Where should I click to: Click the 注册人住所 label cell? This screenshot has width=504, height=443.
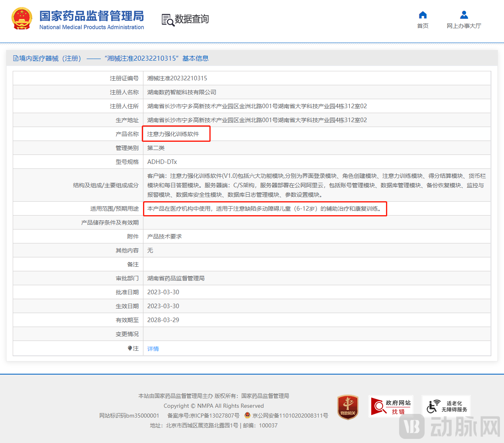(78, 106)
